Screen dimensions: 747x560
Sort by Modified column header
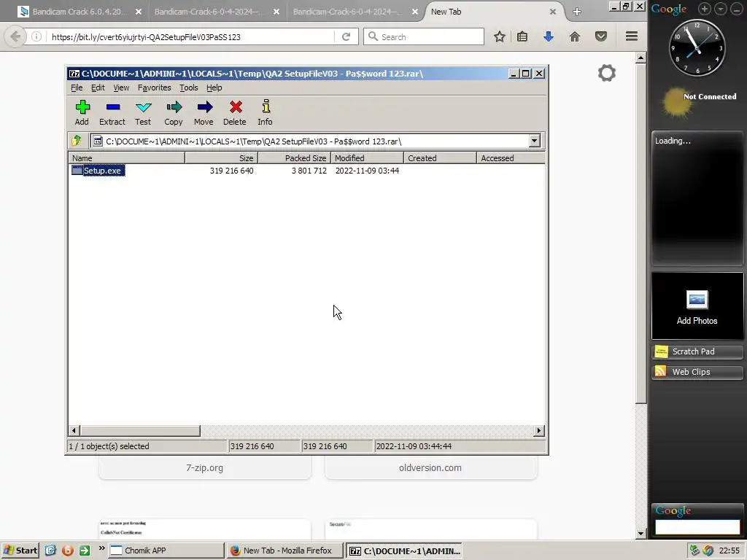pyautogui.click(x=368, y=158)
